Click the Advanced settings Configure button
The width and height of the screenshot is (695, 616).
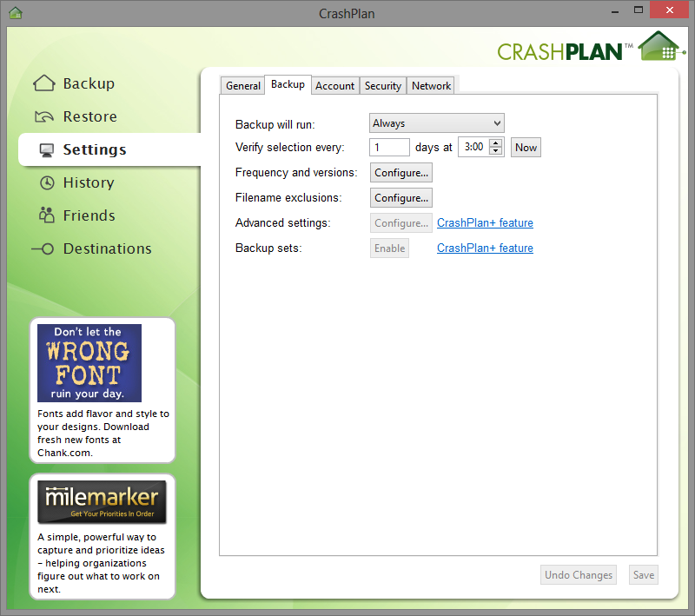[x=401, y=223]
